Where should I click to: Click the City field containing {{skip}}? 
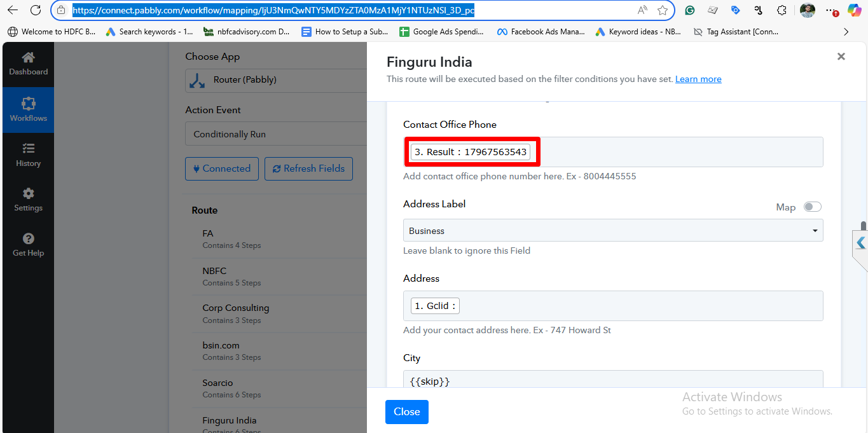coord(613,379)
